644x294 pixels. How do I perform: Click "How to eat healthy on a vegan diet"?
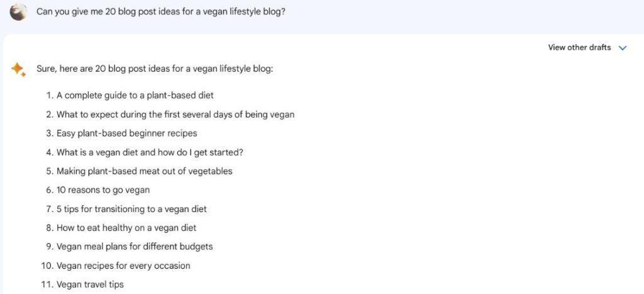tap(126, 228)
